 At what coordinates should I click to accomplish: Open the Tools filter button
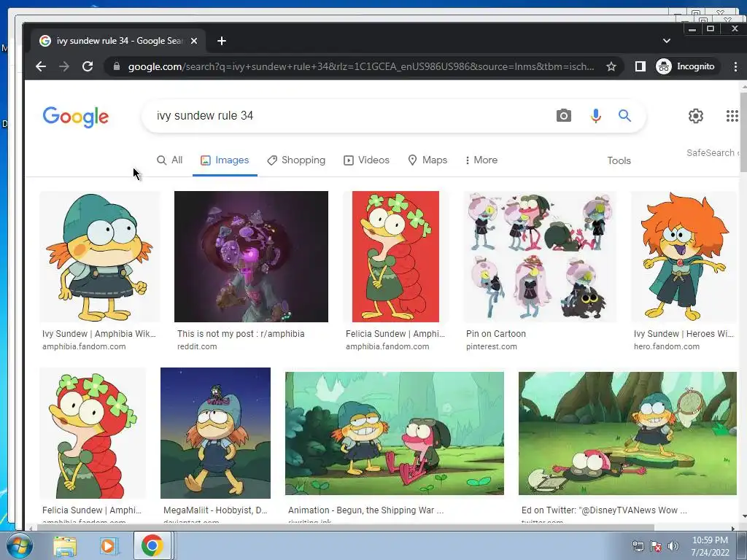click(619, 161)
